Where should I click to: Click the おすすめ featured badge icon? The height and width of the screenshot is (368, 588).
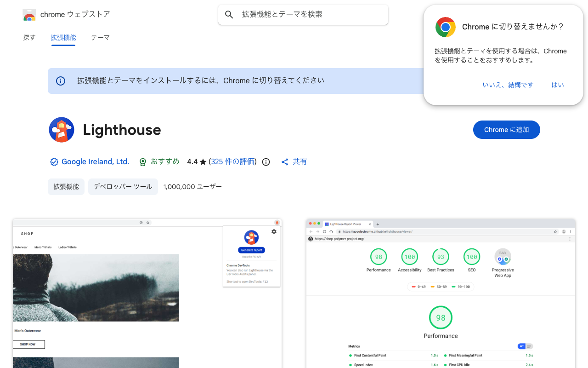[x=142, y=161]
